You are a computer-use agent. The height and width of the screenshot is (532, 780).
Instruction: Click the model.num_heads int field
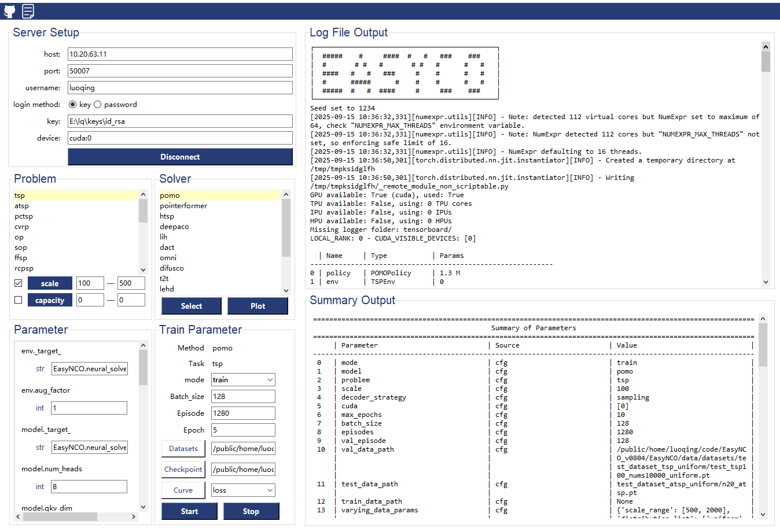click(89, 487)
